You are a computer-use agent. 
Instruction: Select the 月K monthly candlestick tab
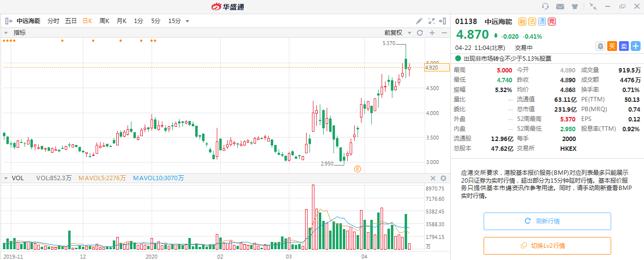tap(121, 21)
